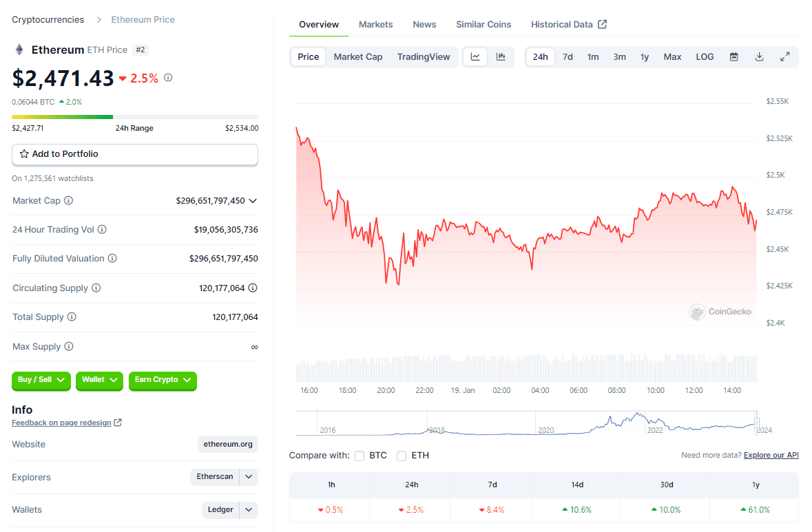Select the Price chart tab

click(x=309, y=57)
